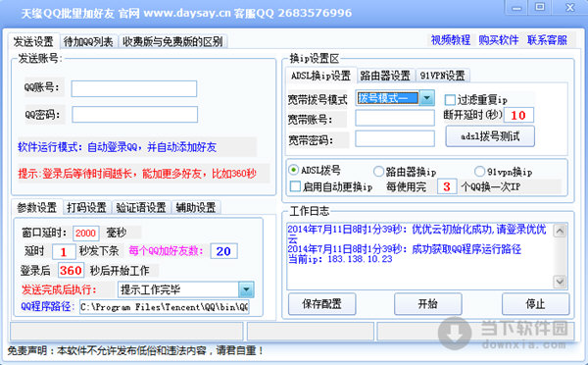Edit the 窗口延时 value 2000
Viewport: 588px width, 365px height.
pos(86,234)
